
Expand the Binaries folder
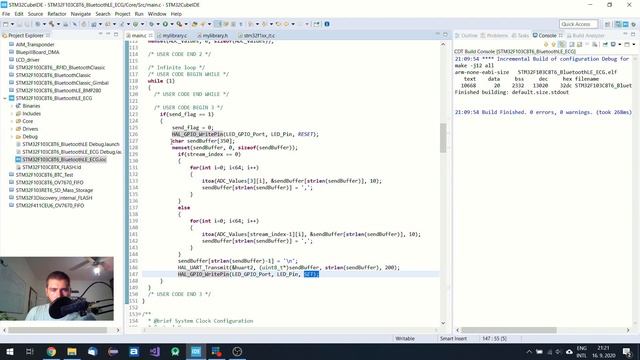point(12,106)
